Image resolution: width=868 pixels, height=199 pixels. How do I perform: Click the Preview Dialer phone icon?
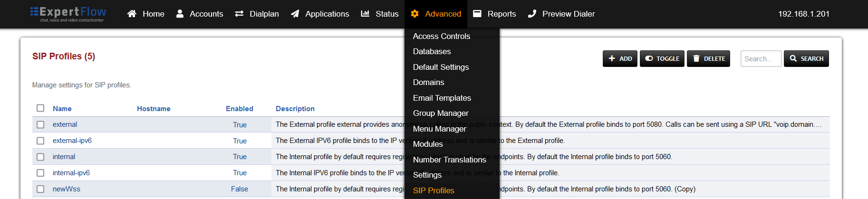(x=532, y=14)
